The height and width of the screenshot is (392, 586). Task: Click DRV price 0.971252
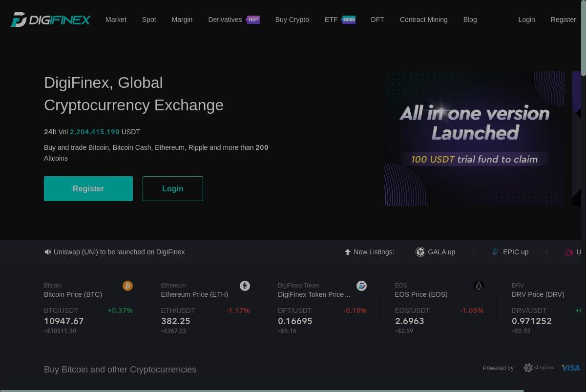tap(532, 321)
